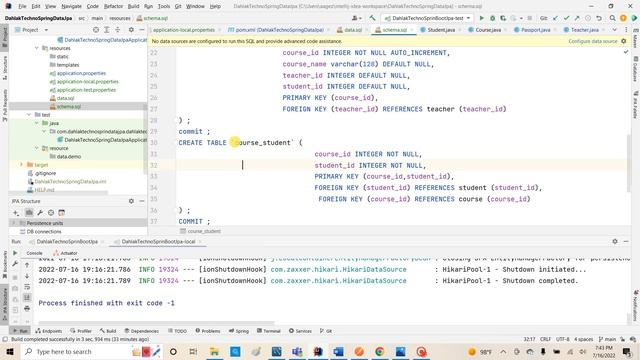Open JPA Structure wrench settings icon

tap(40, 213)
